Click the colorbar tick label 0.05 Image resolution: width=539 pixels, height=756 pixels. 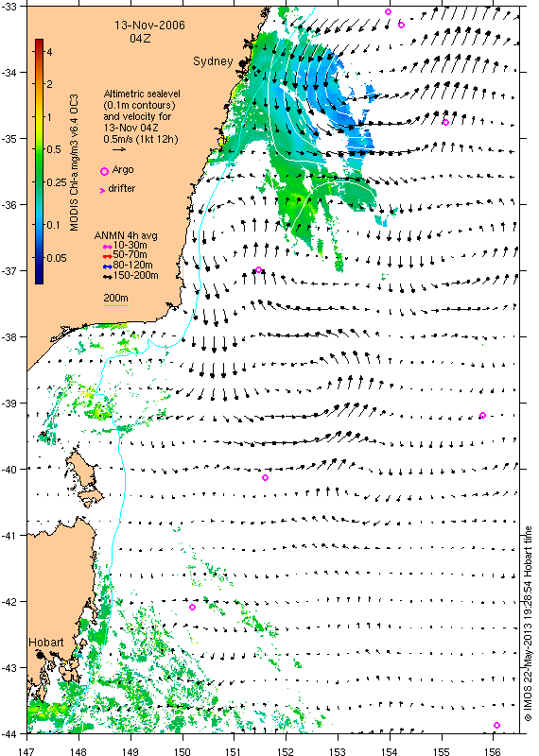point(57,258)
